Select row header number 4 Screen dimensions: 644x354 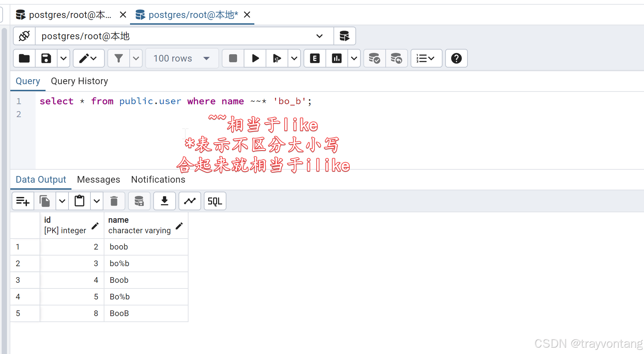click(25, 297)
